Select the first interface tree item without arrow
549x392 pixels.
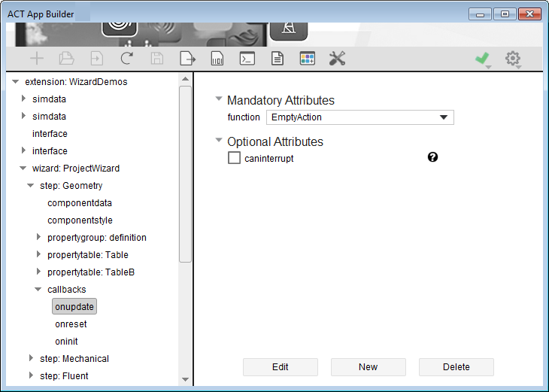pos(50,134)
